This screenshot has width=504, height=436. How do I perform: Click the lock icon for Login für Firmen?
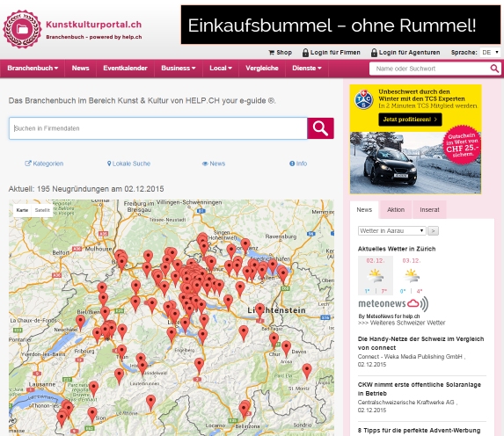pyautogui.click(x=305, y=53)
